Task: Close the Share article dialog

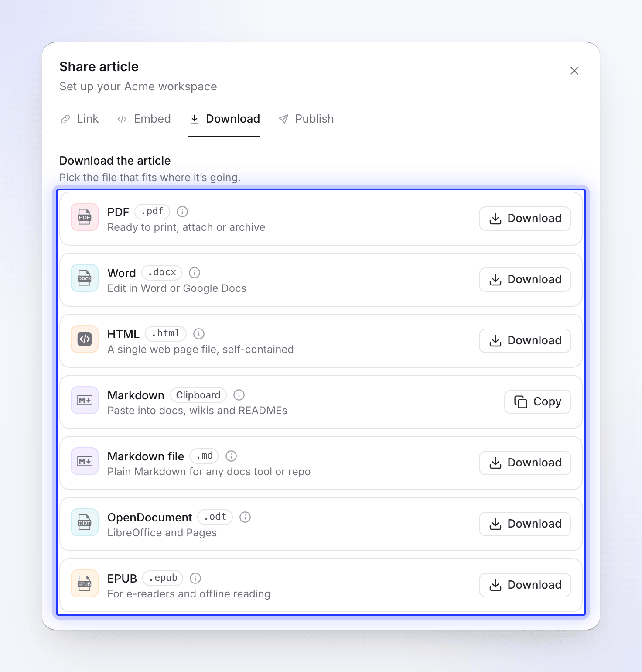Action: [x=574, y=71]
